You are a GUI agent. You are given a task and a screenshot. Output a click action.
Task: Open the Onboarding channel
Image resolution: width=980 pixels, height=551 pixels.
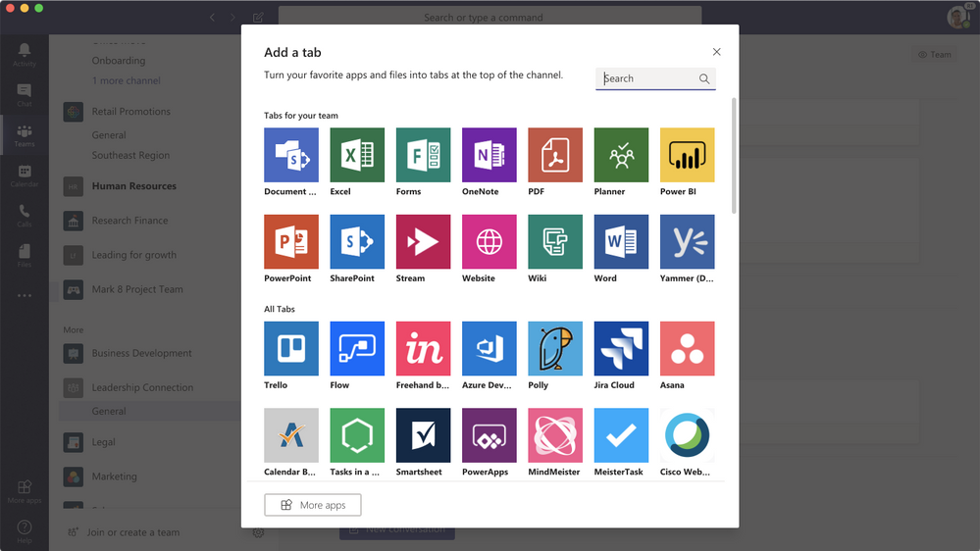tap(119, 61)
